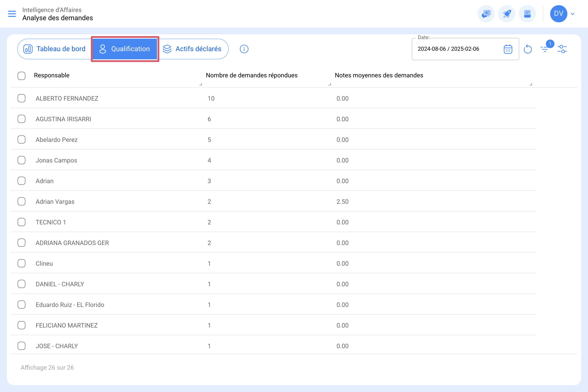
Task: Check the Abelardo Perez row checkbox
Action: pyautogui.click(x=21, y=139)
